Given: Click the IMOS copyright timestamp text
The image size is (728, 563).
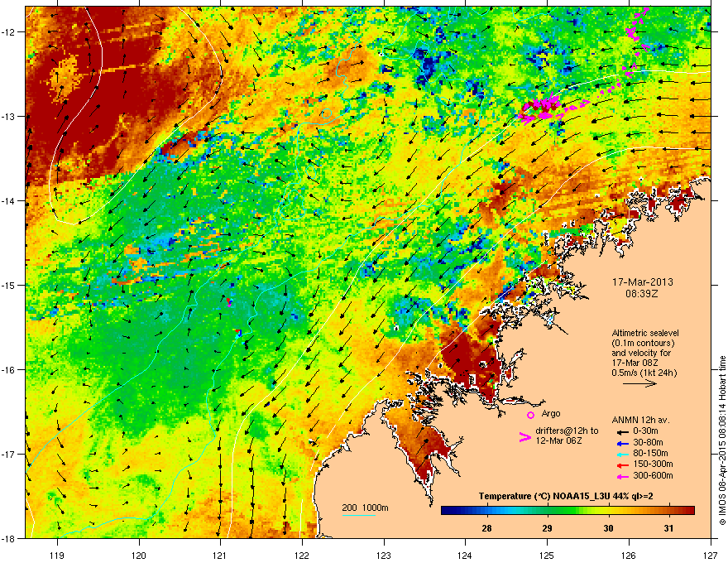Looking at the screenshot, I should pyautogui.click(x=722, y=440).
